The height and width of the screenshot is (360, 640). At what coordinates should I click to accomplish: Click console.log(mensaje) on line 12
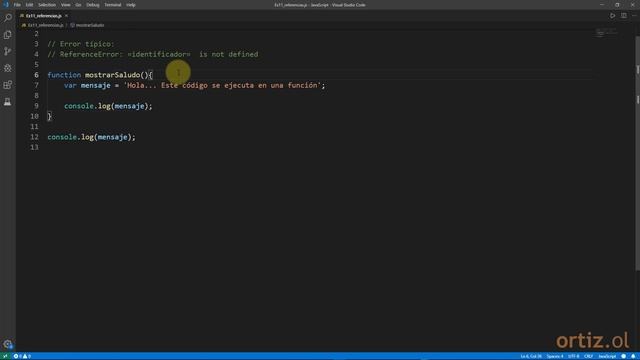91,137
